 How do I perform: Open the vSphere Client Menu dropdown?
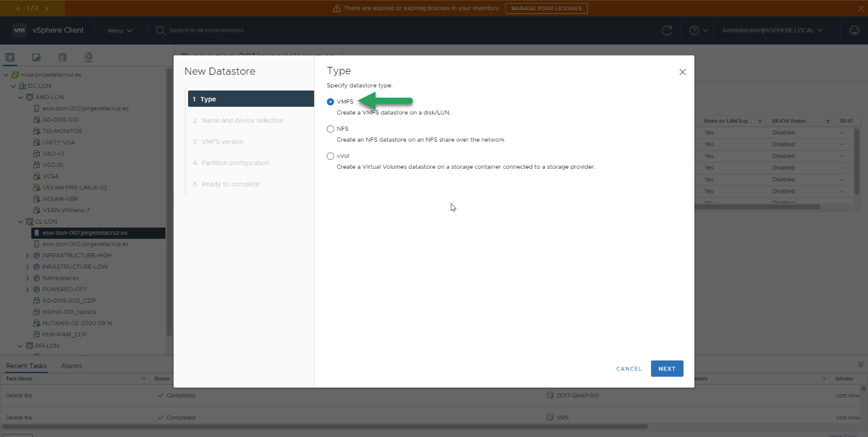(x=120, y=31)
